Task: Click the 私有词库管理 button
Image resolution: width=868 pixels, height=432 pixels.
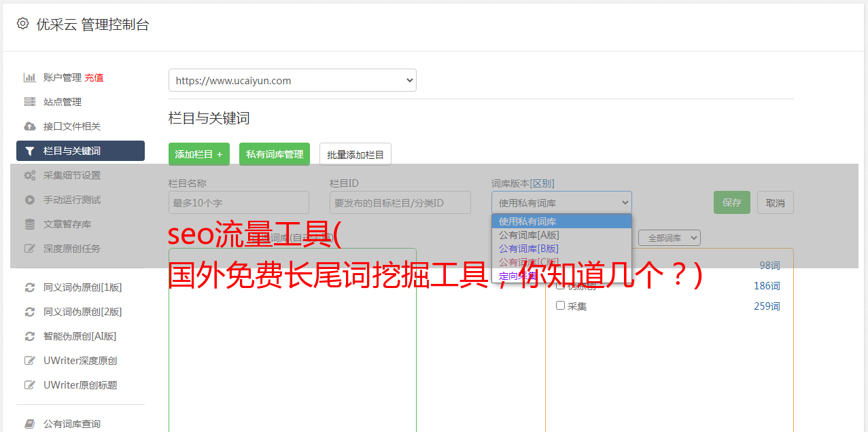Action: click(x=275, y=154)
